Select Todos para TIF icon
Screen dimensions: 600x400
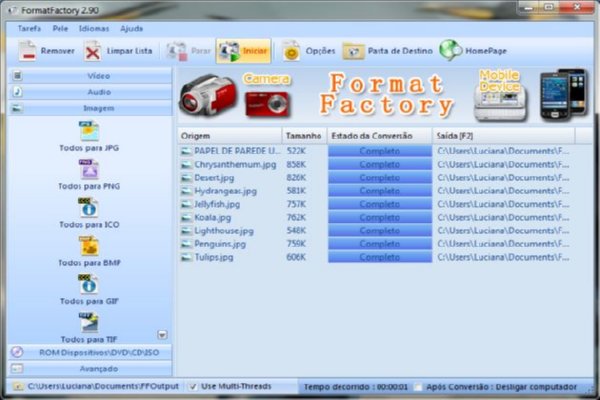coord(89,323)
